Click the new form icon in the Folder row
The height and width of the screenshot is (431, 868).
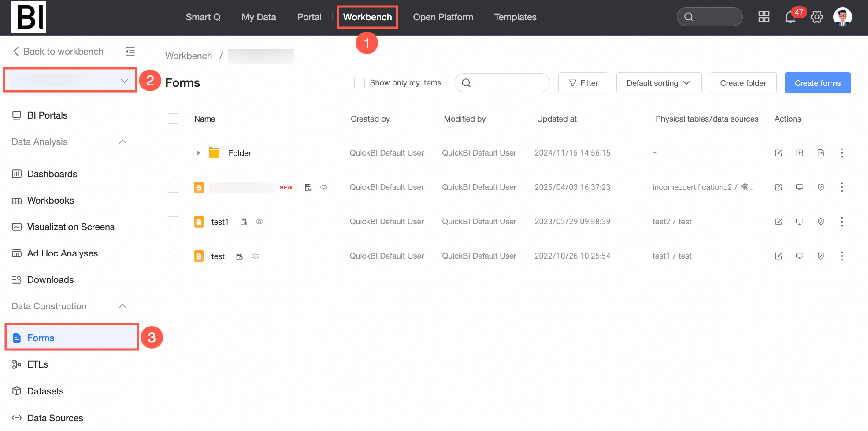coord(821,153)
